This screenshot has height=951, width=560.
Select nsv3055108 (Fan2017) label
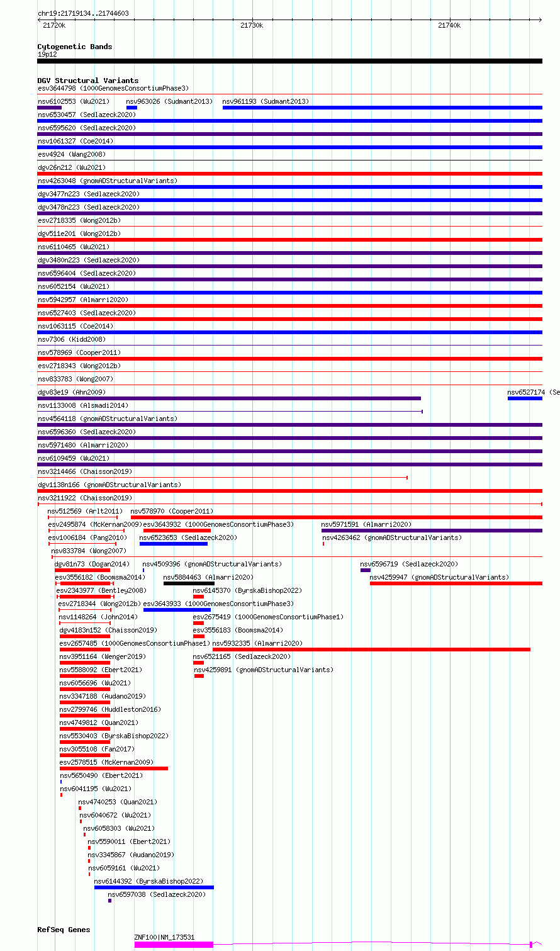pyautogui.click(x=97, y=749)
